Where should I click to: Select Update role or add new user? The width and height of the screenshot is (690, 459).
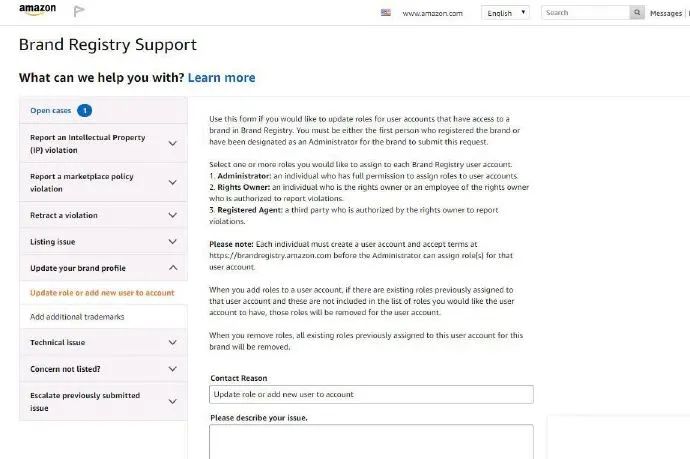pyautogui.click(x=102, y=293)
